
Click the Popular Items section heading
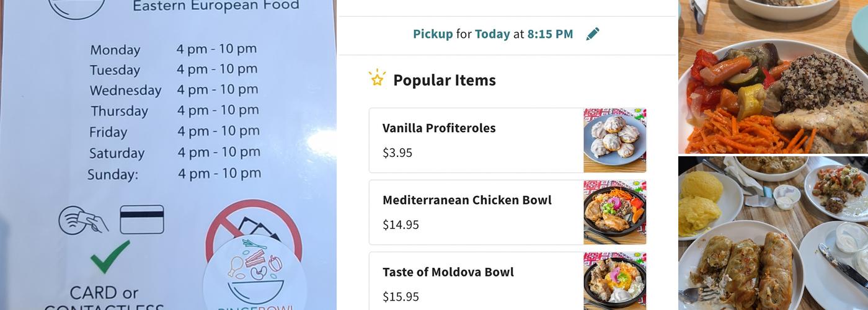[444, 80]
